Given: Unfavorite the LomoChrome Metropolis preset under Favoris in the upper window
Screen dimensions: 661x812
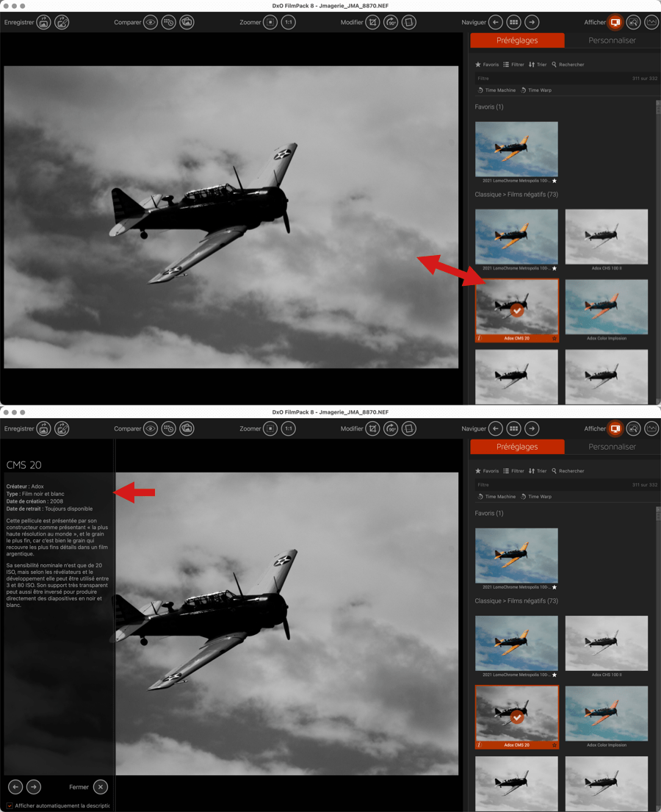Looking at the screenshot, I should (555, 181).
